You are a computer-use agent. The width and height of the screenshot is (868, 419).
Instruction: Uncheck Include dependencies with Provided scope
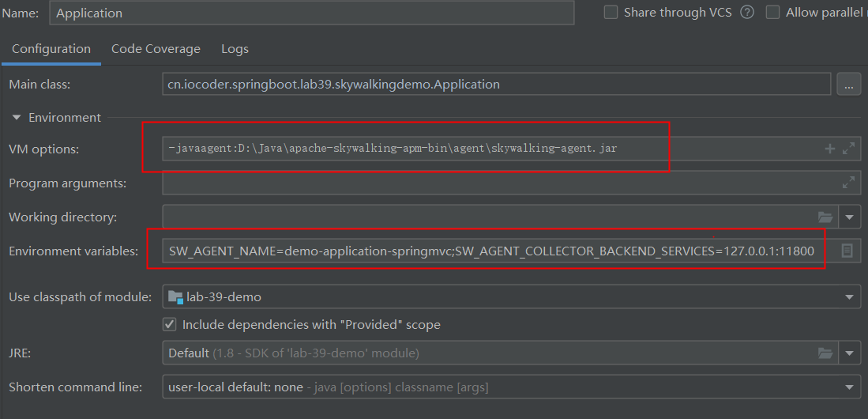(x=169, y=324)
